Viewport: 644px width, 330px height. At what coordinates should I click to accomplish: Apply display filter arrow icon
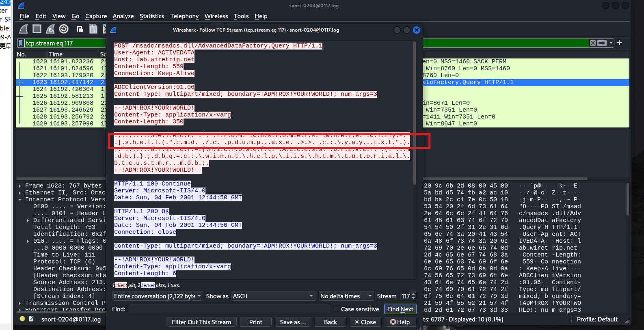click(x=602, y=43)
